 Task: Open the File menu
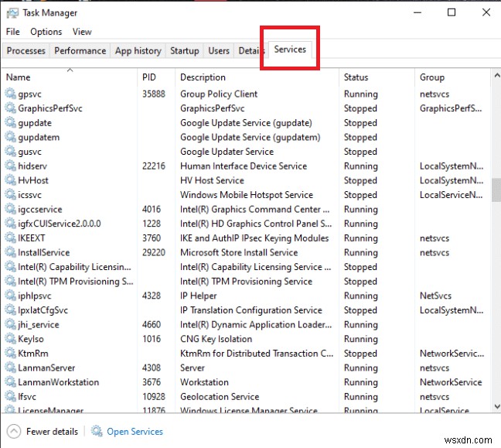[13, 32]
